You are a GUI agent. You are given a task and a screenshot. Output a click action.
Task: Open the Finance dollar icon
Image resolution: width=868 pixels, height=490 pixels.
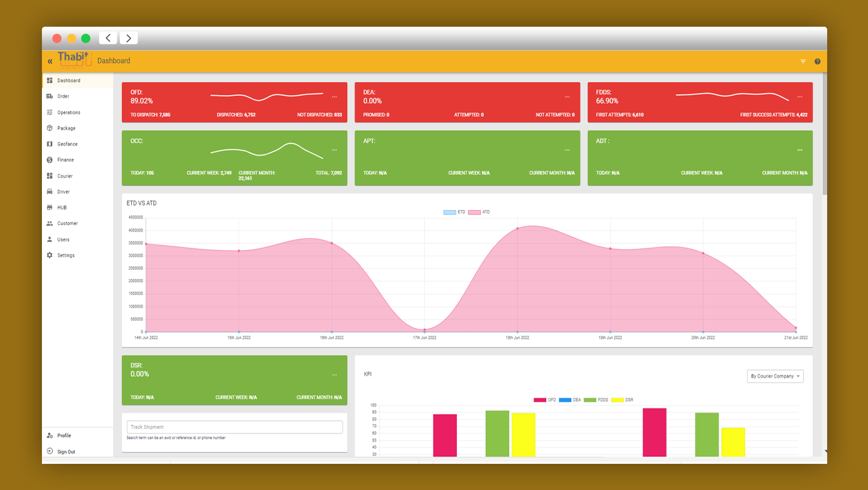click(x=50, y=160)
